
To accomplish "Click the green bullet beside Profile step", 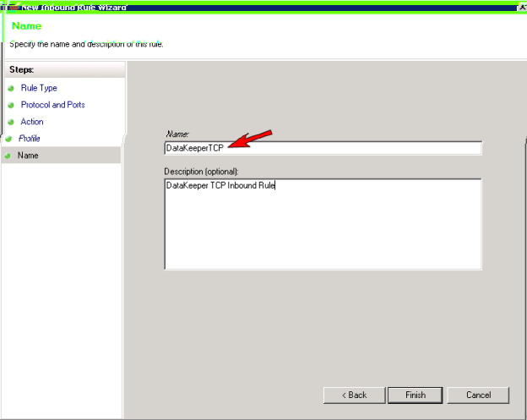I will (8, 138).
